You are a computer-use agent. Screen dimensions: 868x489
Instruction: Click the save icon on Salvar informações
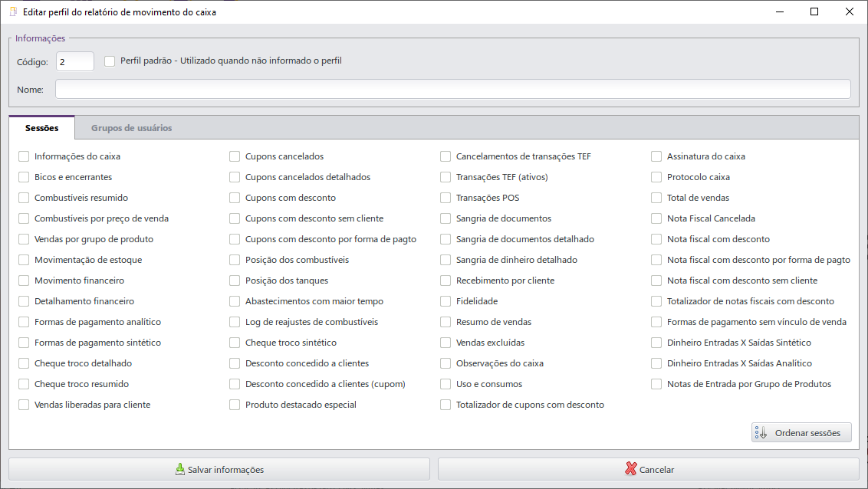pyautogui.click(x=179, y=470)
